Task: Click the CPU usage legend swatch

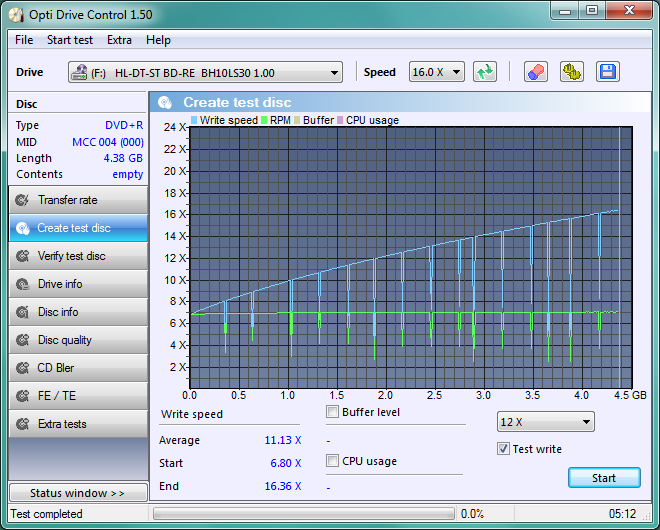Action: coord(340,120)
